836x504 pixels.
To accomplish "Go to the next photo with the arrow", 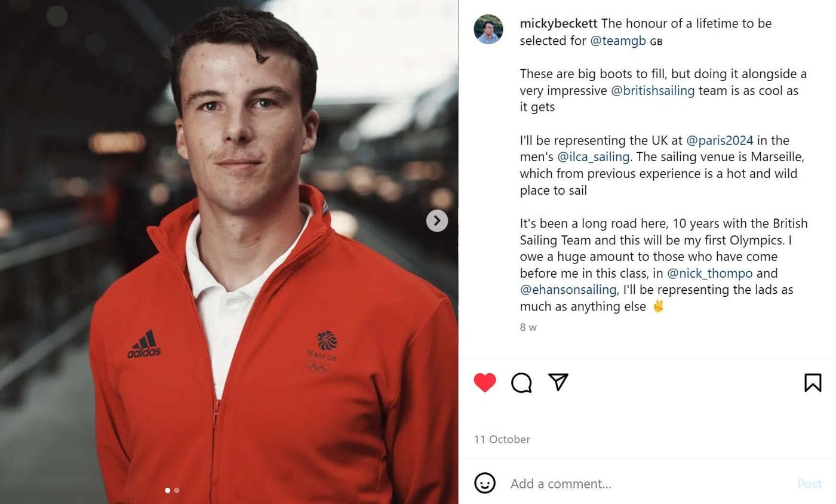I will click(x=437, y=220).
